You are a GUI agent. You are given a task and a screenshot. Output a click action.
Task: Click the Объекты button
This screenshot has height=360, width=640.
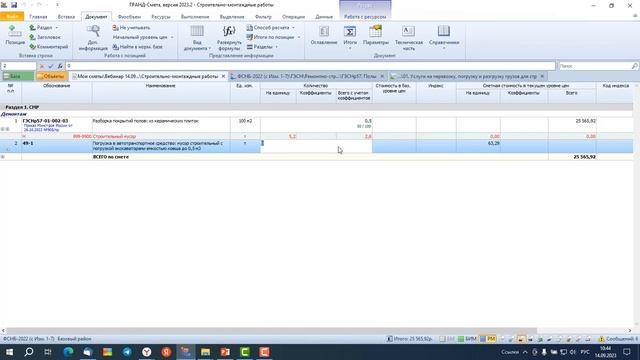[x=51, y=76]
